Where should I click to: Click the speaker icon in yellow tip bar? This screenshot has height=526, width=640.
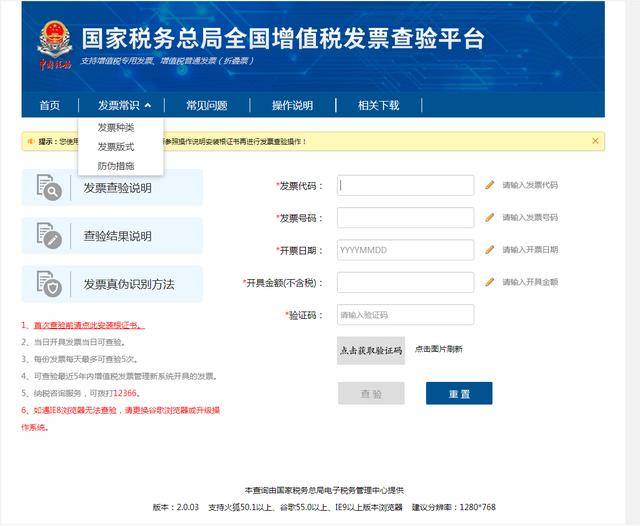click(31, 142)
